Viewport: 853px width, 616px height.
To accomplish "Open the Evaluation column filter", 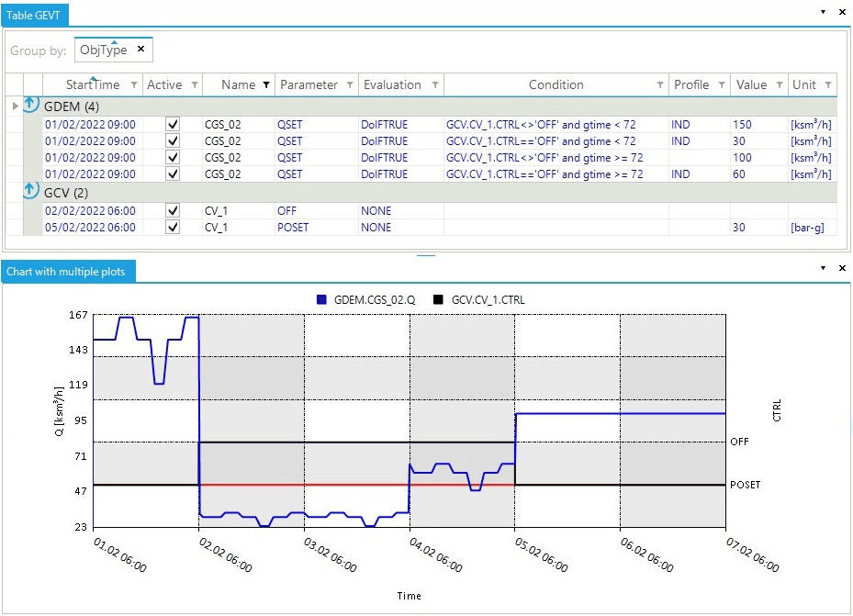I will tap(434, 85).
